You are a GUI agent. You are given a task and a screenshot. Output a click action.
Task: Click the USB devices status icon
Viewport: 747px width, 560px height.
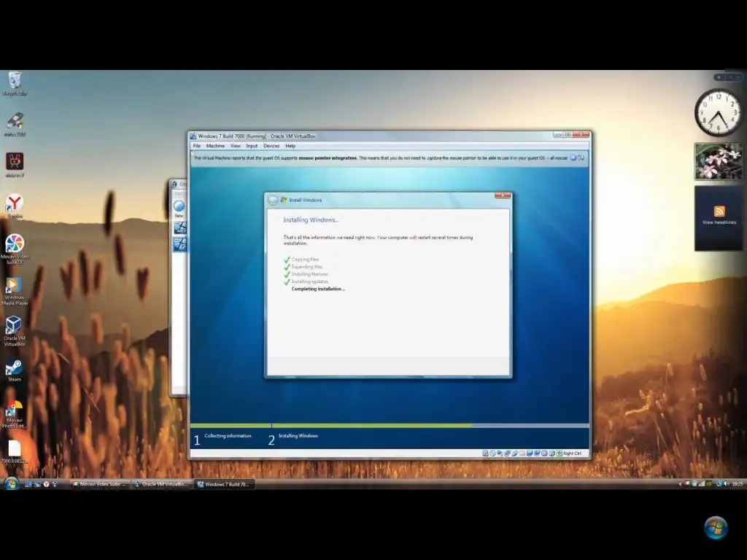(515, 454)
